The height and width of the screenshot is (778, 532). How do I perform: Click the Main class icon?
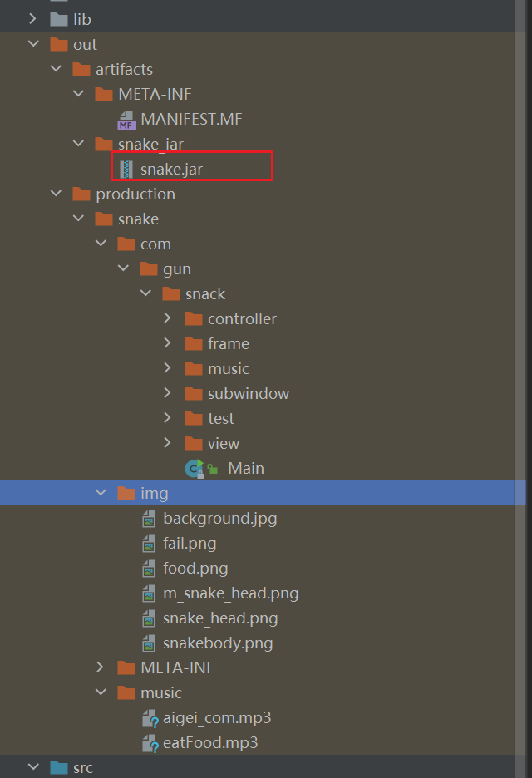(x=195, y=469)
